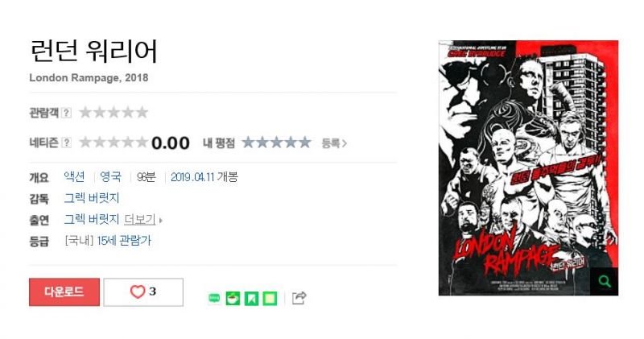
Task: Click the help icon beside 네티즌
Action: [x=66, y=143]
